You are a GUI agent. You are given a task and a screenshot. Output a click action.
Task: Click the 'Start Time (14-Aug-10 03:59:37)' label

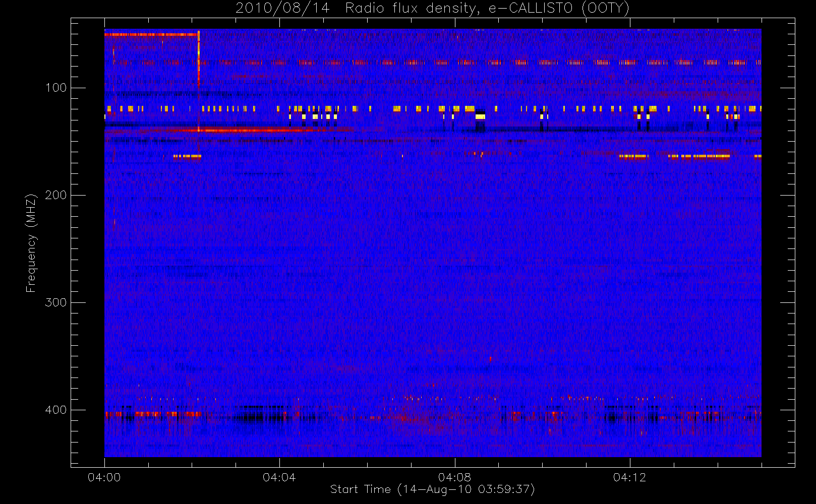[432, 489]
